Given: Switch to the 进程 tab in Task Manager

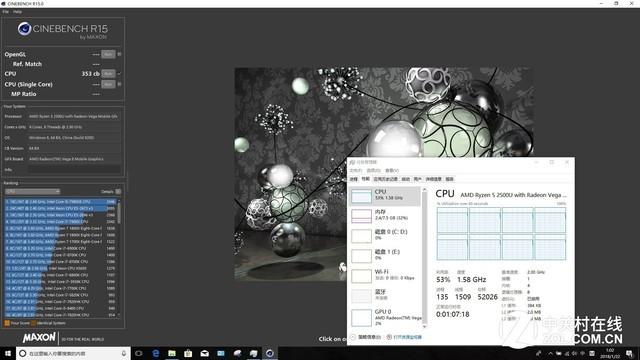Looking at the screenshot, I should (x=354, y=179).
